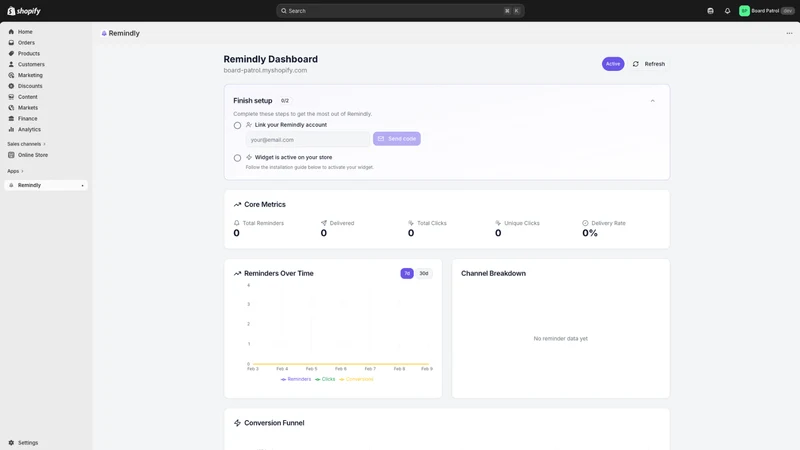Click the search magnifier icon
This screenshot has height=450, width=800.
284,11
